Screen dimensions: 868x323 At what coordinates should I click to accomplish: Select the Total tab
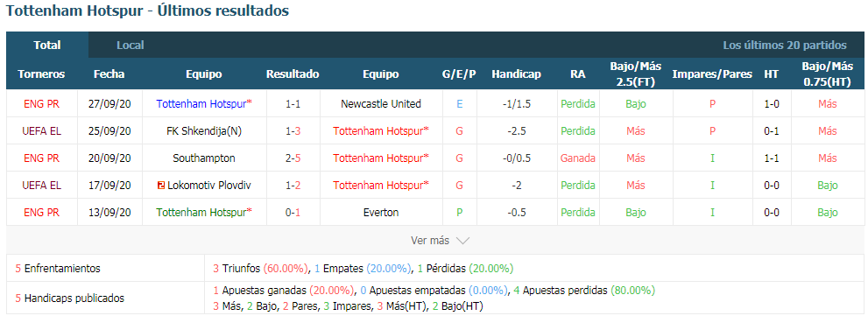click(47, 46)
